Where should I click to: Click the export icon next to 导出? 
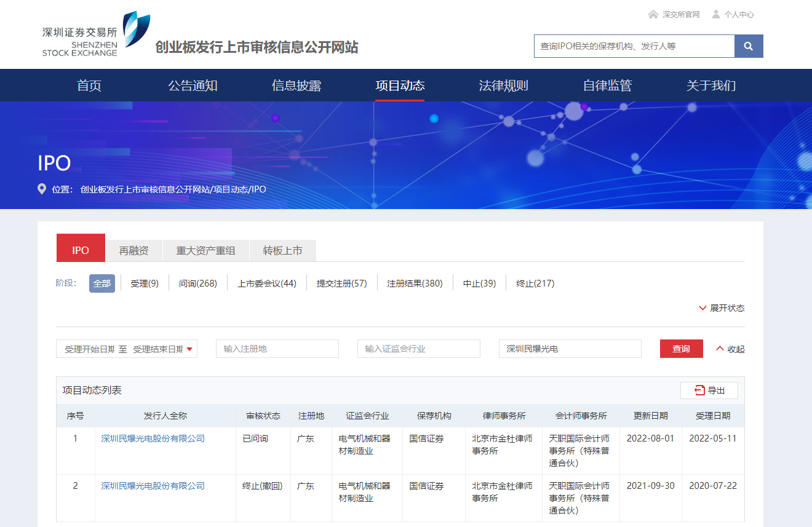699,390
